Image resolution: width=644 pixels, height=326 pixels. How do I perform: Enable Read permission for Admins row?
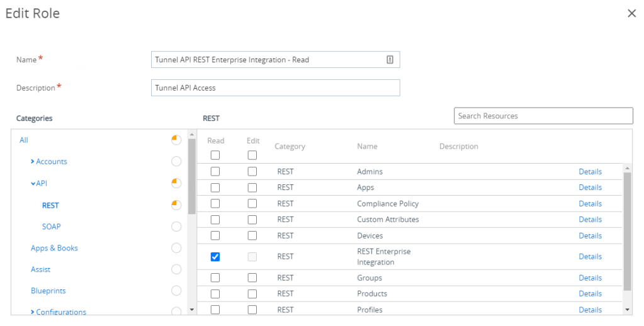(x=215, y=171)
